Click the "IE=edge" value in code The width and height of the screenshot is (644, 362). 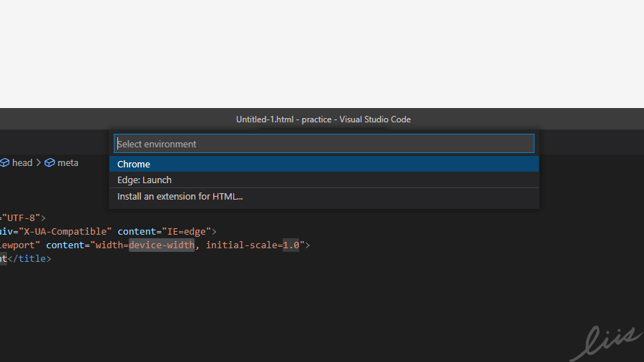[x=187, y=232]
